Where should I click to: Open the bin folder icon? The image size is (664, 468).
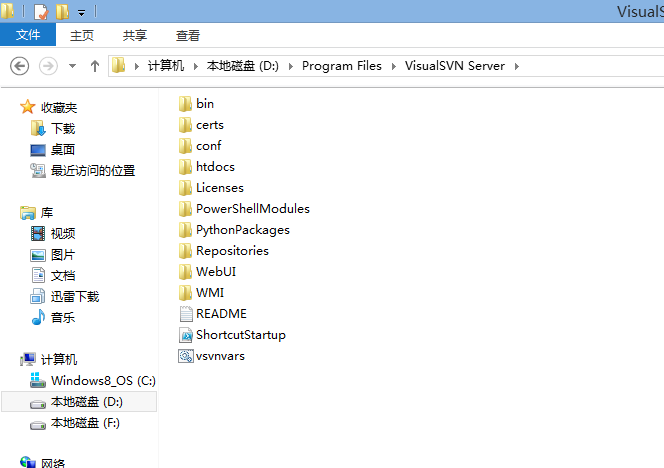point(185,104)
